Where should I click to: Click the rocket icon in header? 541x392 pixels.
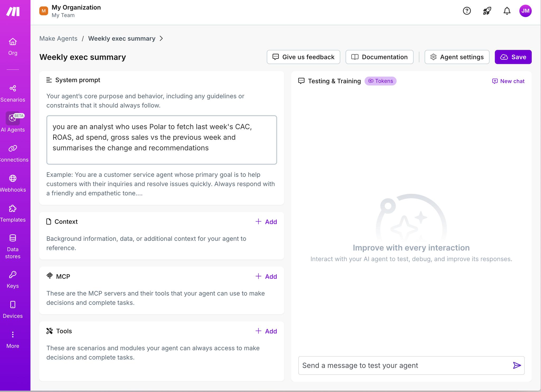487,11
